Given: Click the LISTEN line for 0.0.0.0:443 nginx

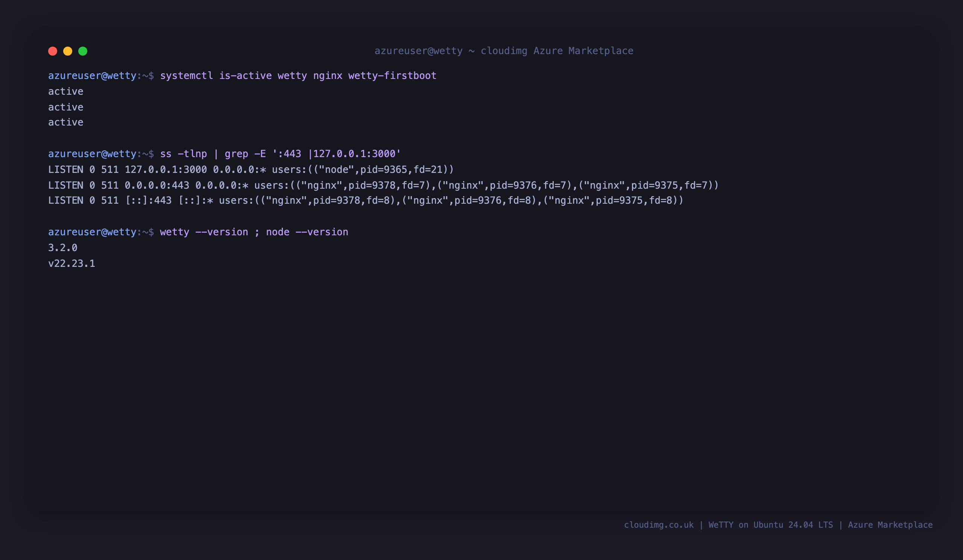Looking at the screenshot, I should pyautogui.click(x=383, y=185).
